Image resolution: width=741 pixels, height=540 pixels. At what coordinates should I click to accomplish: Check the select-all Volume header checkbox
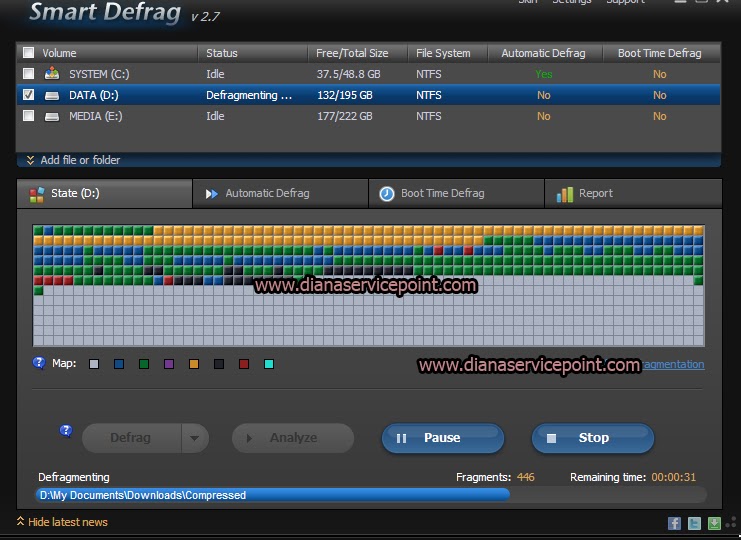coord(28,52)
